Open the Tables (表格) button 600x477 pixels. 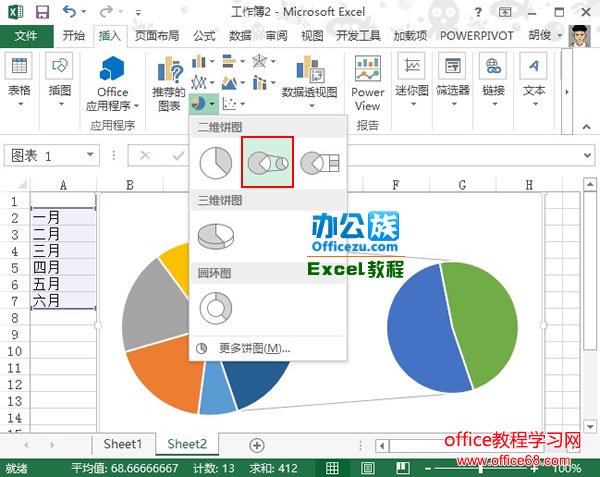point(19,80)
